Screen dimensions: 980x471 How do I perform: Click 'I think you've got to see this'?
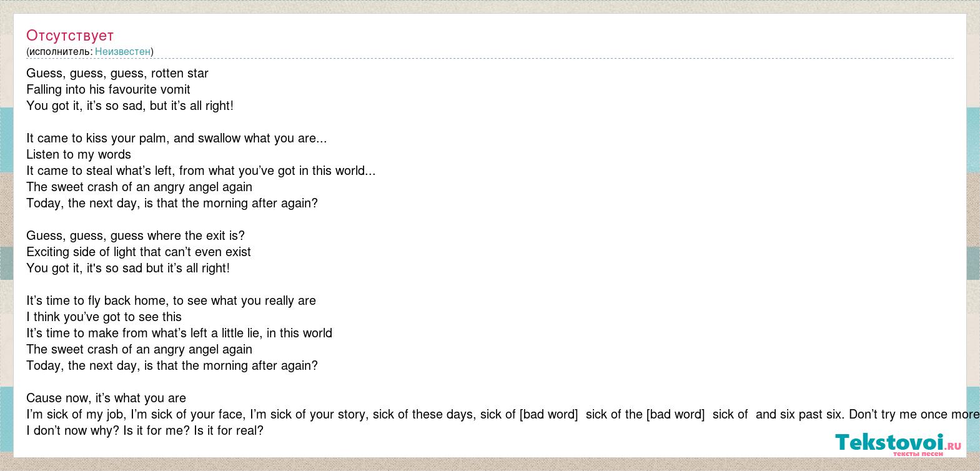[x=104, y=317]
